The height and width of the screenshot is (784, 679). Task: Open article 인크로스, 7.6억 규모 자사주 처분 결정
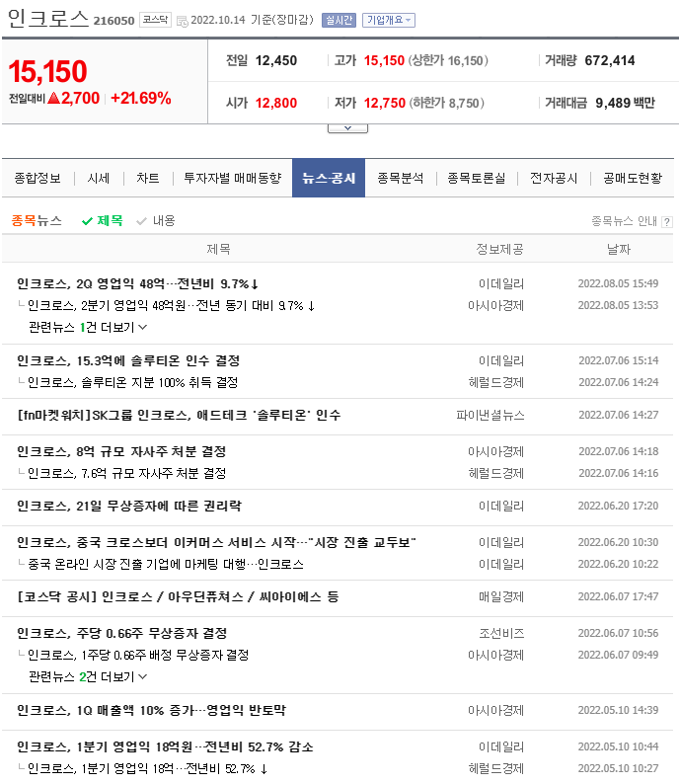(127, 473)
